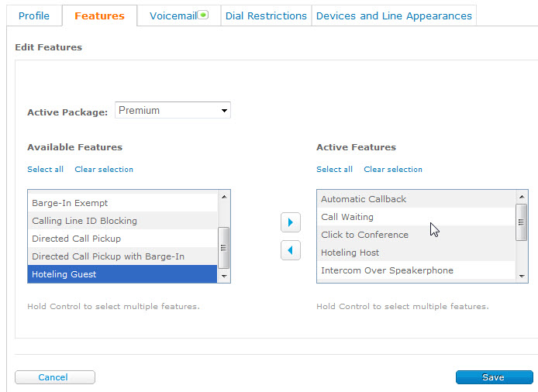Clear selection under Active Features
This screenshot has width=538, height=392.
393,170
